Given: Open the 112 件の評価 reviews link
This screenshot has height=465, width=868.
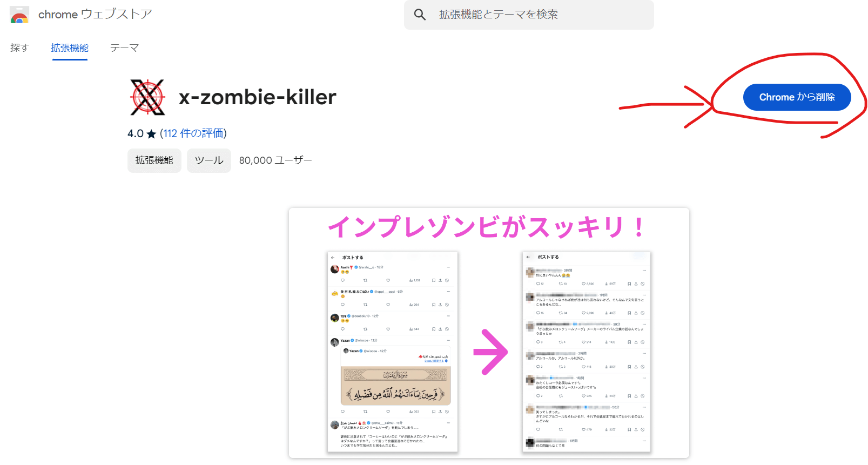Looking at the screenshot, I should tap(193, 133).
